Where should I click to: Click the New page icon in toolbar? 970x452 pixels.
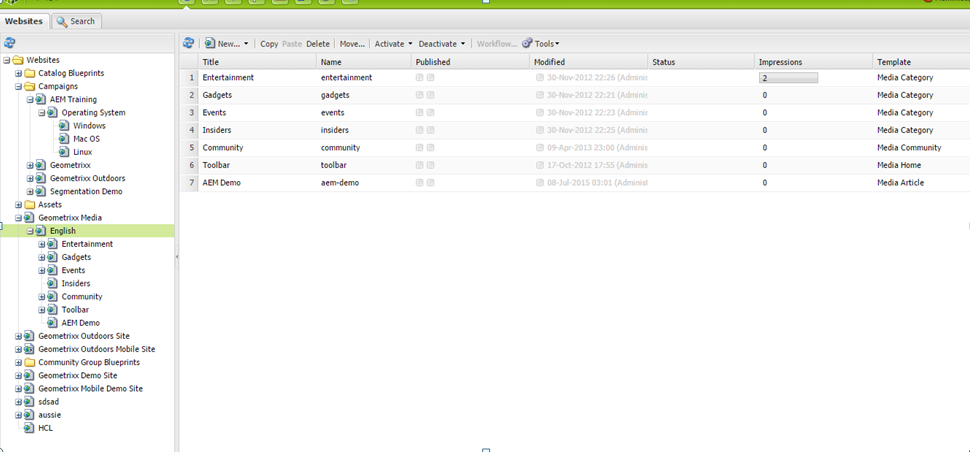pos(210,43)
